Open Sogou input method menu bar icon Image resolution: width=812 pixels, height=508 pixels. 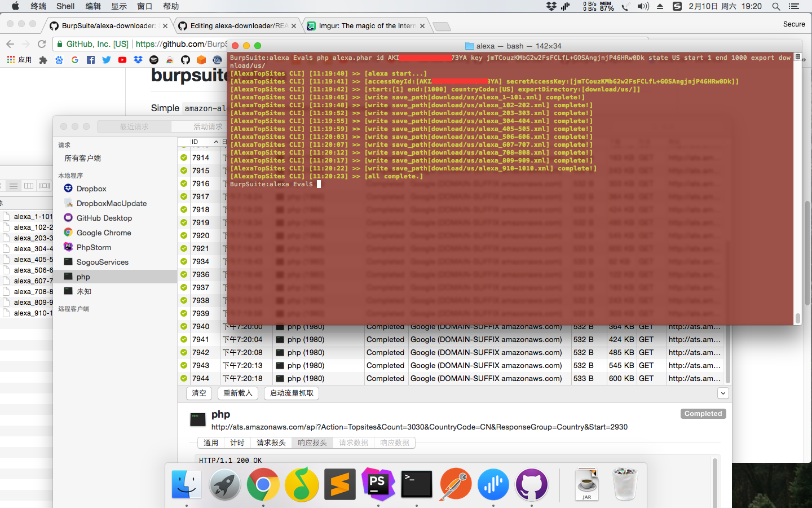point(677,6)
